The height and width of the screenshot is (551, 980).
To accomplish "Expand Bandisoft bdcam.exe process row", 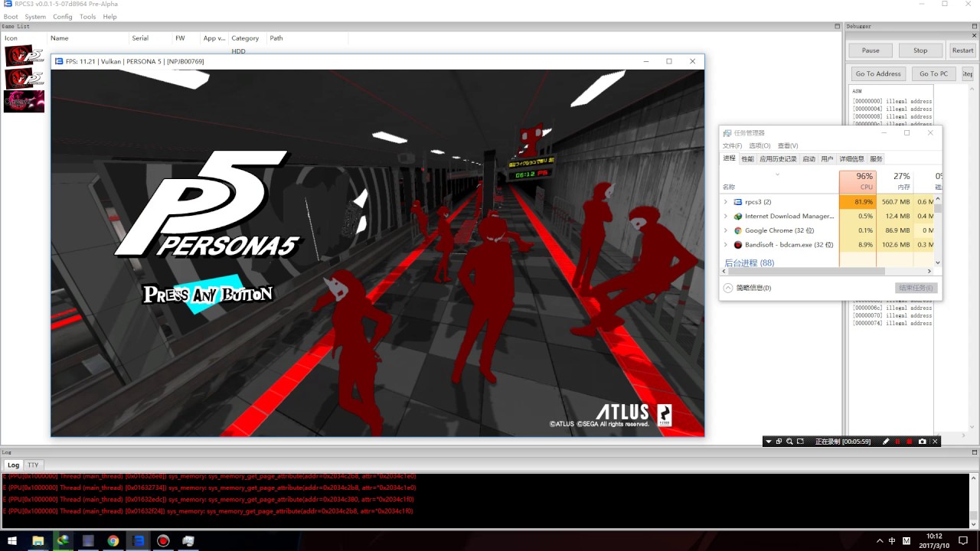I will (x=726, y=245).
